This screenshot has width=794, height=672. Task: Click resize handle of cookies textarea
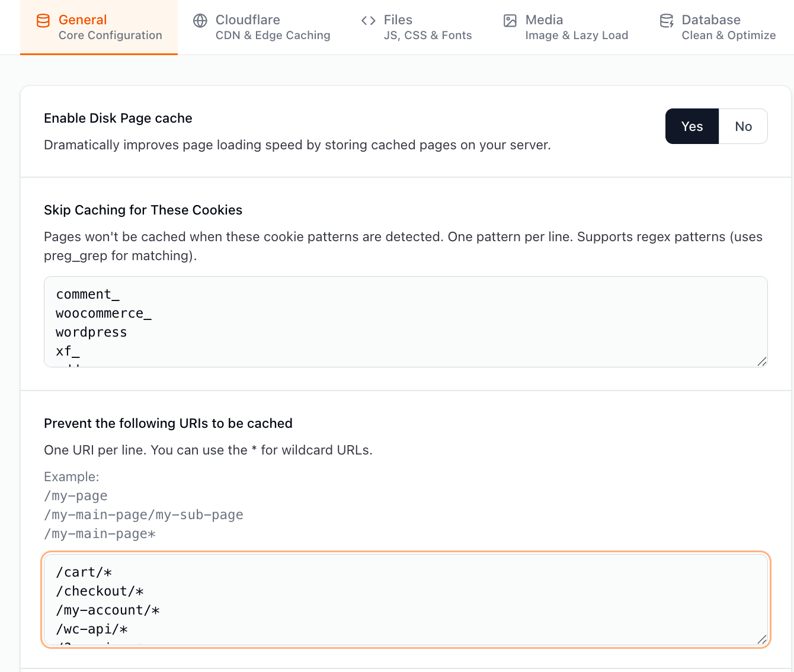[x=762, y=361]
